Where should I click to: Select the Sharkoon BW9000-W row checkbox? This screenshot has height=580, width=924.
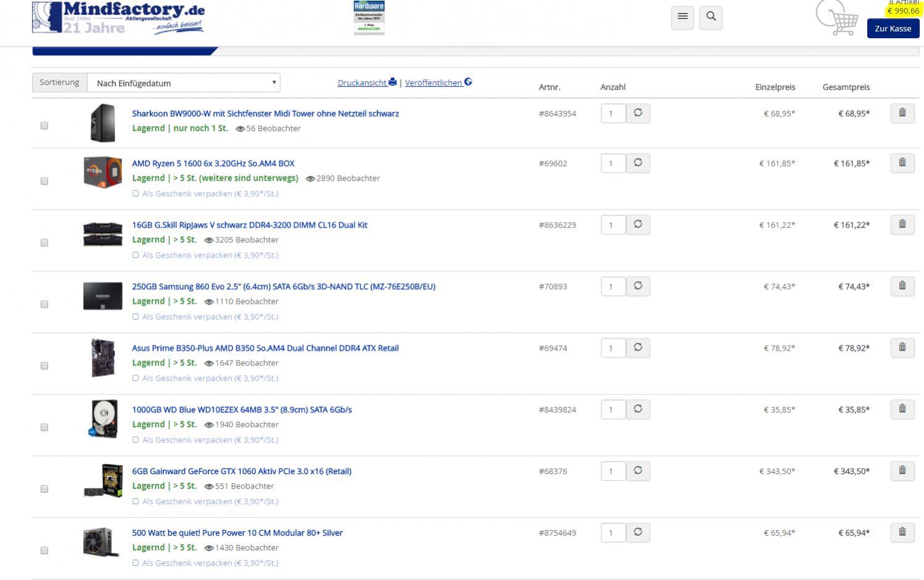pyautogui.click(x=44, y=126)
